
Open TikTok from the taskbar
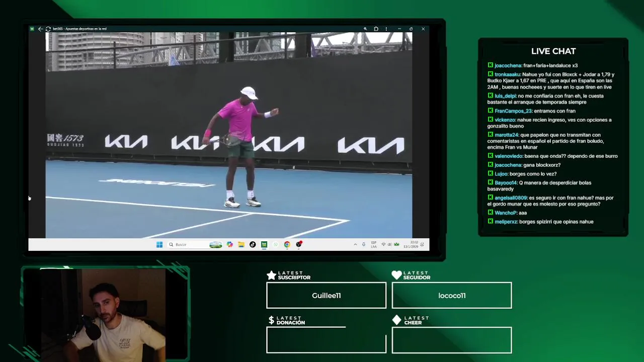tap(253, 244)
